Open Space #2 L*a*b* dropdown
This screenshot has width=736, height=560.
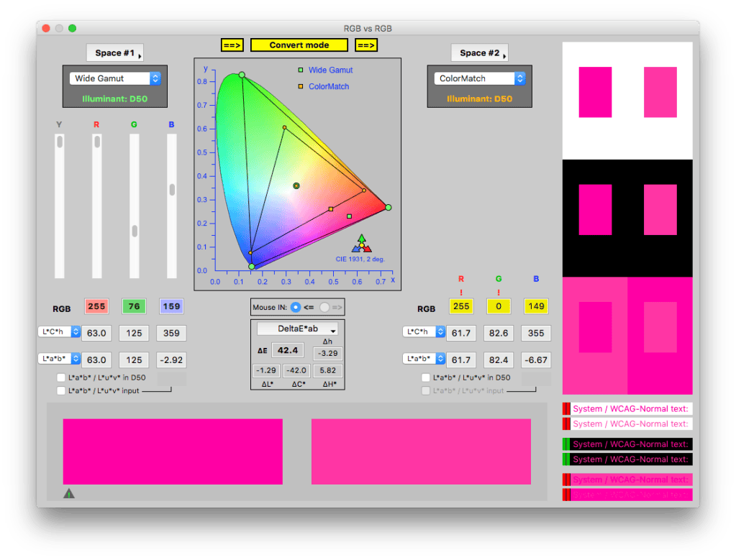click(424, 359)
